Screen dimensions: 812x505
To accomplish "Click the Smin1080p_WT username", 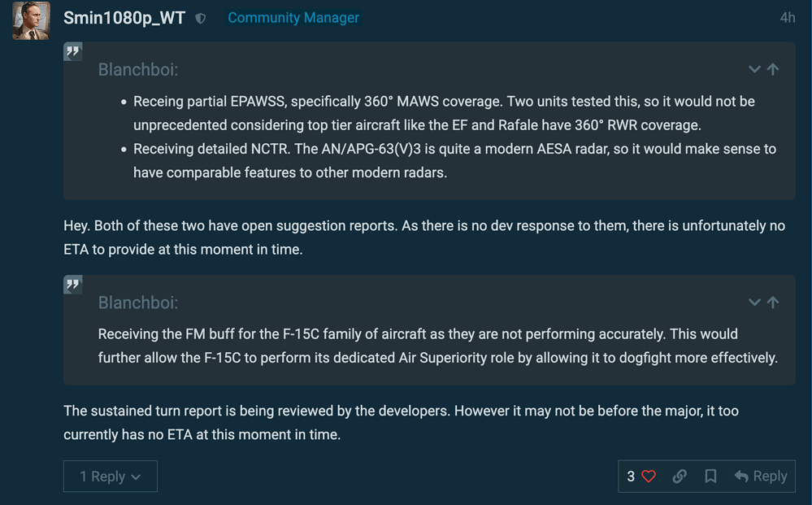I will coord(124,18).
